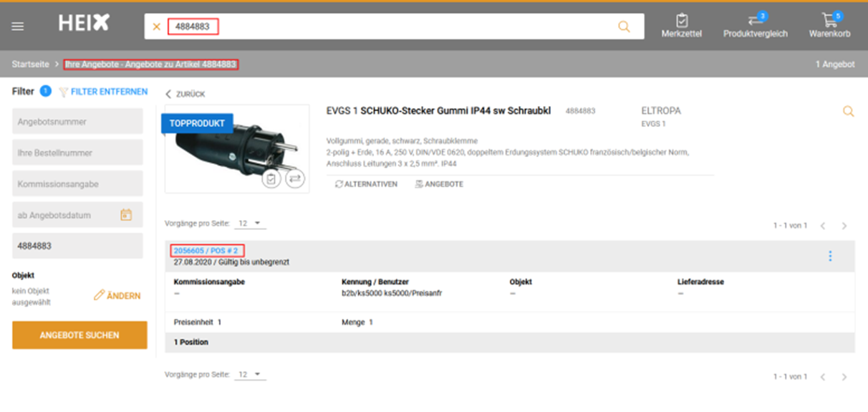Clear the search field with X icon

pos(157,27)
